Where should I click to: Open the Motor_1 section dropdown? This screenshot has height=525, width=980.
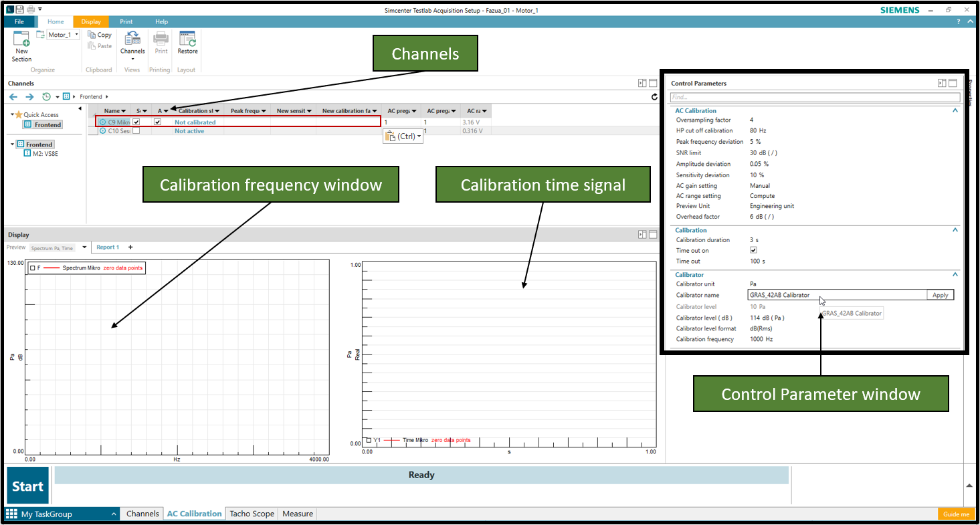point(76,34)
